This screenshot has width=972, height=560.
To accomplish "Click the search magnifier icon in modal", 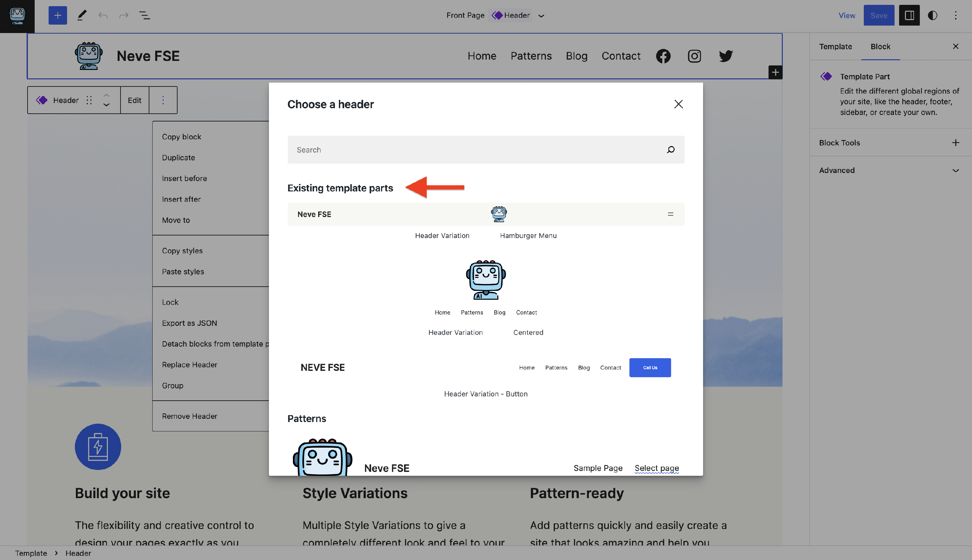I will click(x=670, y=150).
